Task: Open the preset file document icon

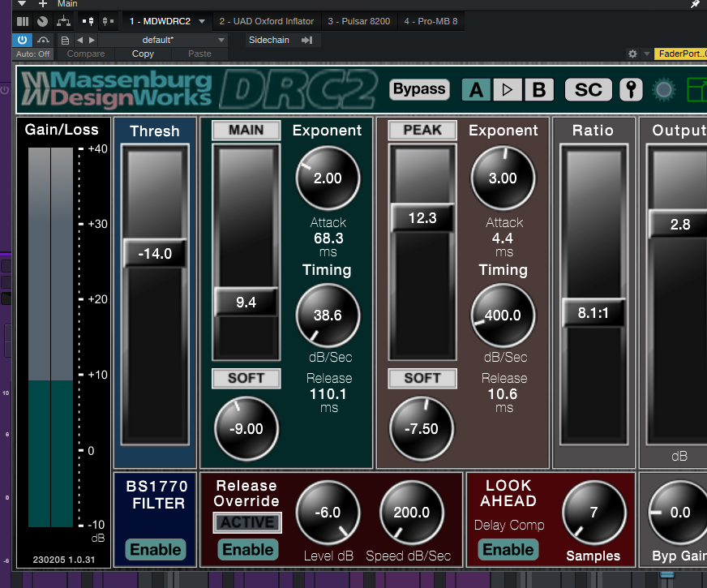Action: click(65, 40)
